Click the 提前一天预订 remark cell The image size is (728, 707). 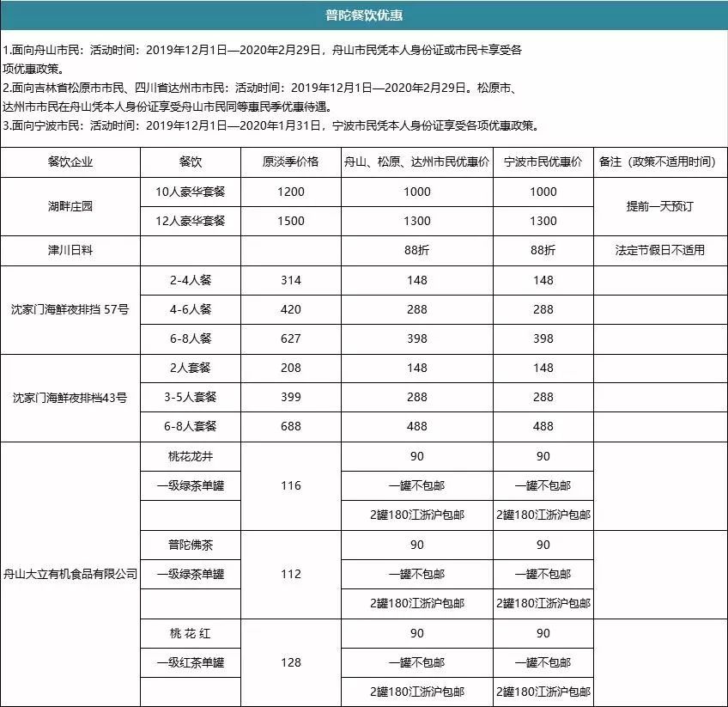(x=658, y=207)
